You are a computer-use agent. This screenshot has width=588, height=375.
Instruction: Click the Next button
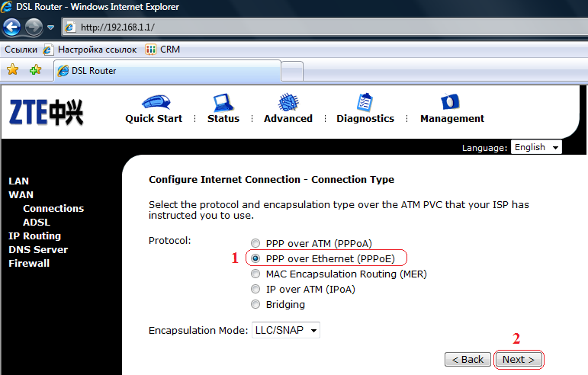coord(519,359)
